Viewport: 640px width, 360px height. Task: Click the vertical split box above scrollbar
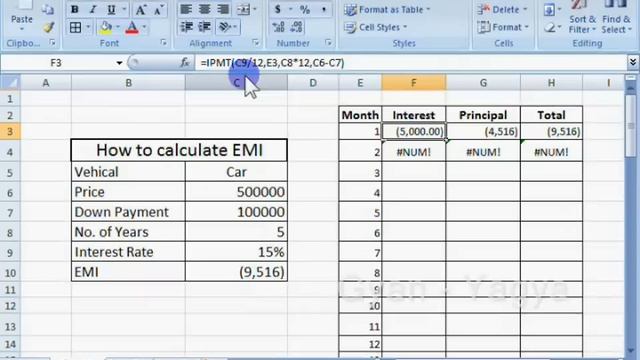click(631, 78)
